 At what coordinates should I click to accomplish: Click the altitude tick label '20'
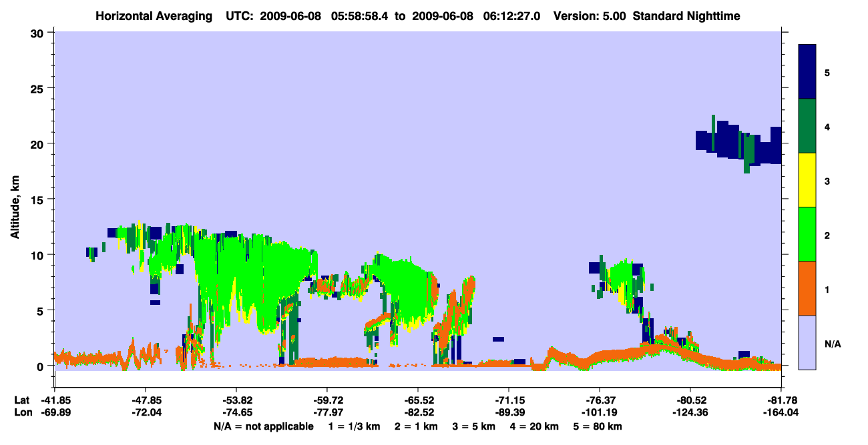click(x=38, y=143)
